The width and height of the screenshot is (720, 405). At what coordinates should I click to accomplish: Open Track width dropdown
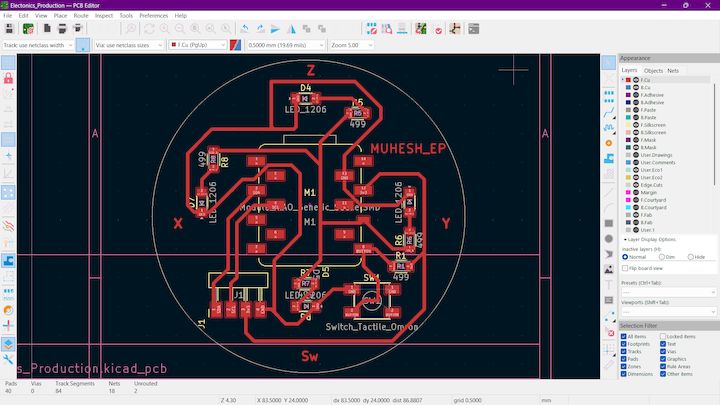point(38,45)
